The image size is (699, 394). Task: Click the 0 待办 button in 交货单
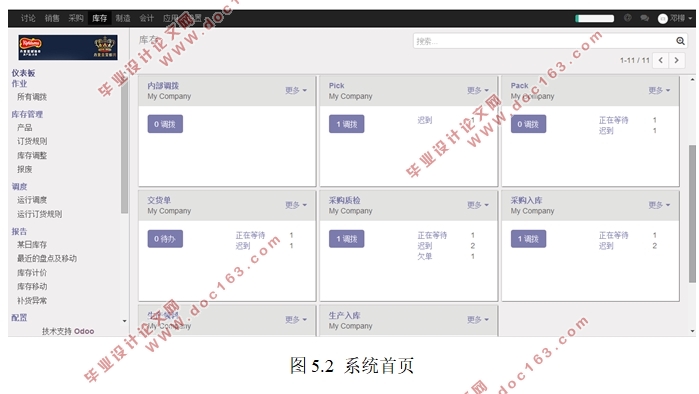coord(165,239)
